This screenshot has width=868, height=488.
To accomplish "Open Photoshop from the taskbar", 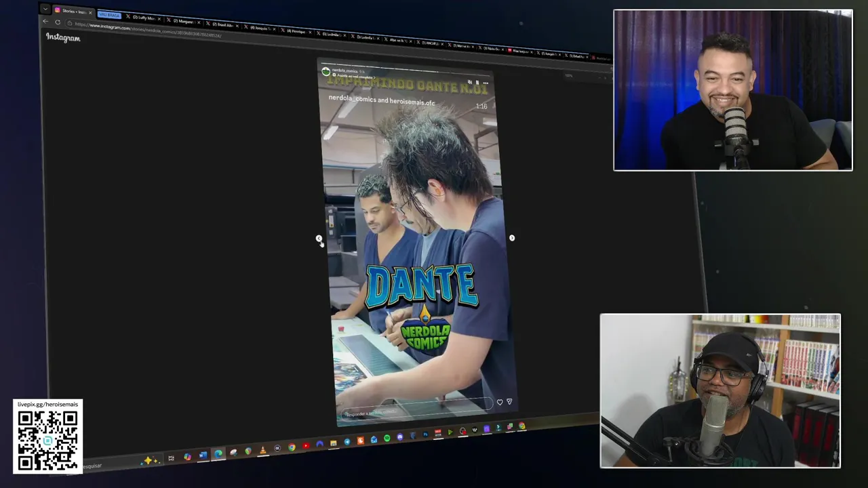I will [425, 434].
